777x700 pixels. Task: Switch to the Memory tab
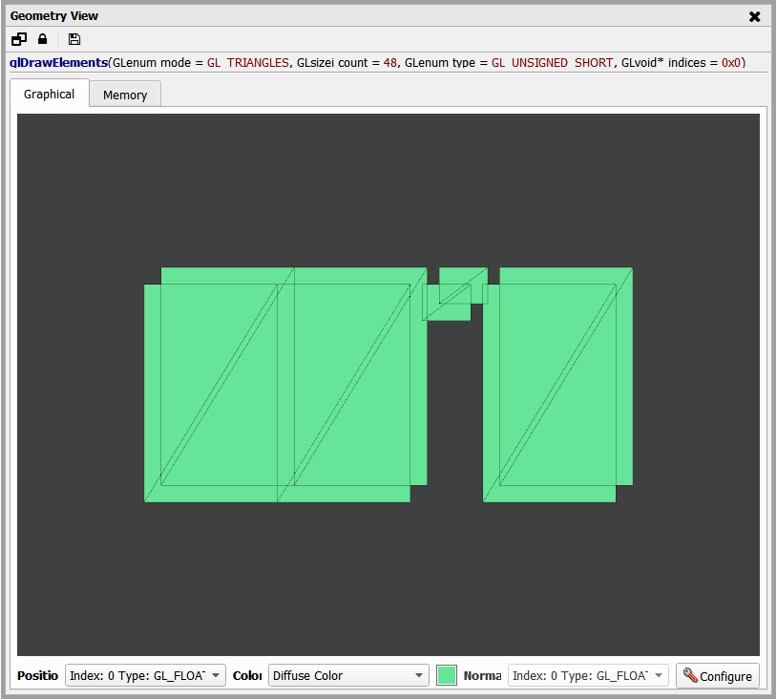coord(125,95)
